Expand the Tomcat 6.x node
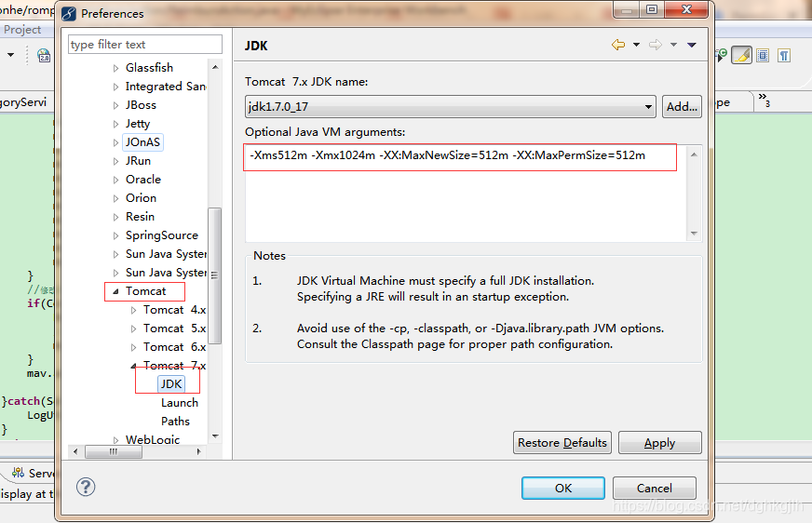The image size is (812, 523). click(133, 347)
